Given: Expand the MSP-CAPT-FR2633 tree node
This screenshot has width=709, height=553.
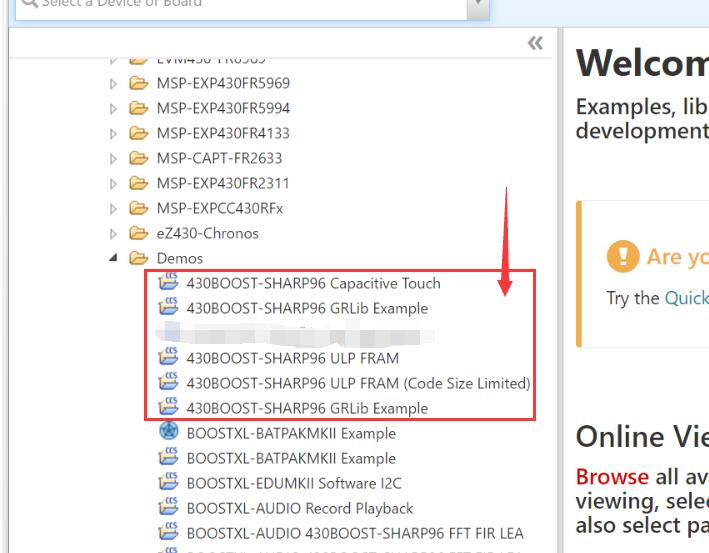Looking at the screenshot, I should tap(113, 159).
